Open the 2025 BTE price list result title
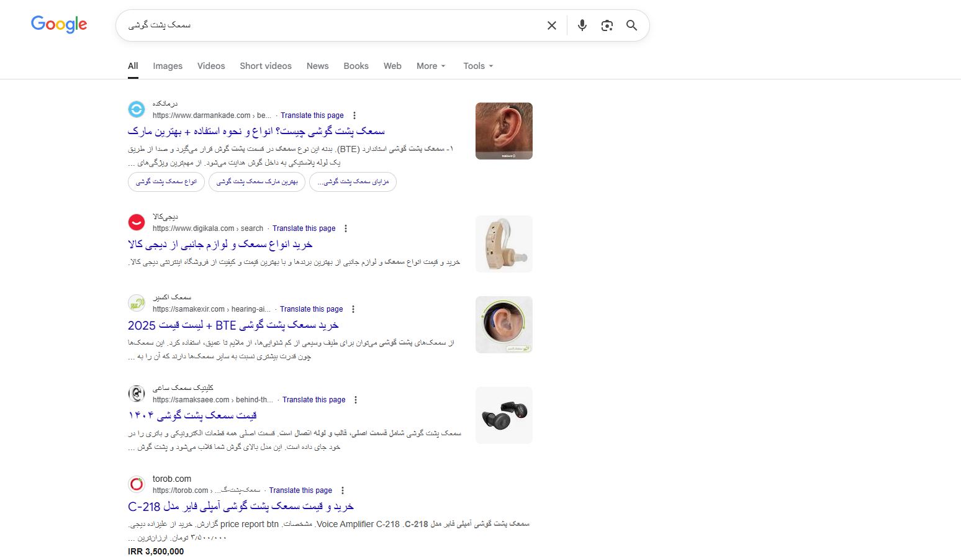 (233, 325)
